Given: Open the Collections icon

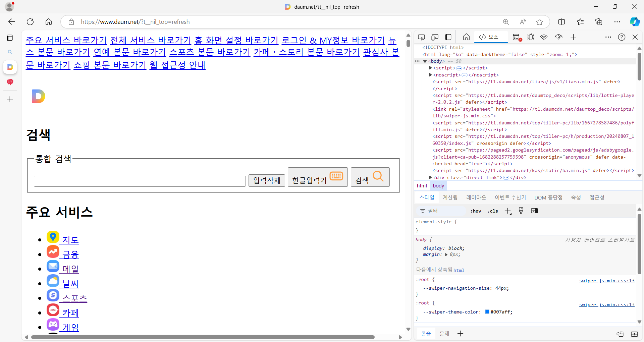Looking at the screenshot, I should (599, 22).
